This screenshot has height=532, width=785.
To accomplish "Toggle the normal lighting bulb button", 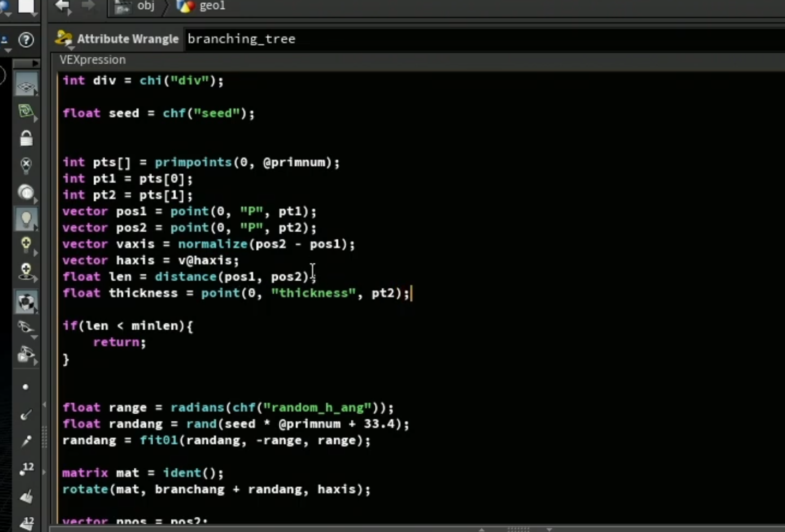I will pyautogui.click(x=26, y=219).
